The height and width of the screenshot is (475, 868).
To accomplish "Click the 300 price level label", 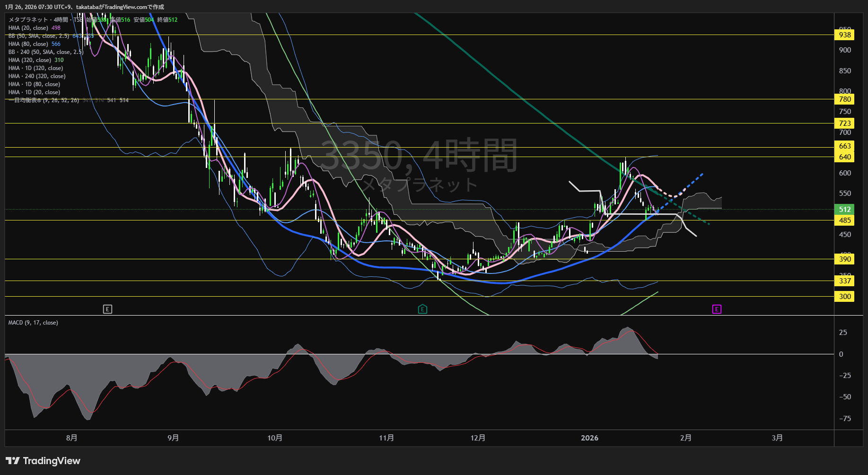I will click(x=845, y=297).
